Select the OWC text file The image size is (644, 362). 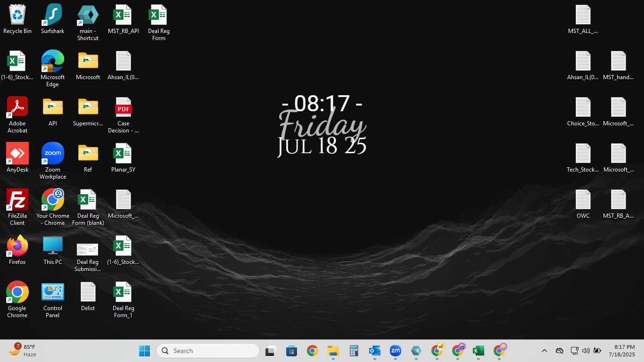point(583,204)
